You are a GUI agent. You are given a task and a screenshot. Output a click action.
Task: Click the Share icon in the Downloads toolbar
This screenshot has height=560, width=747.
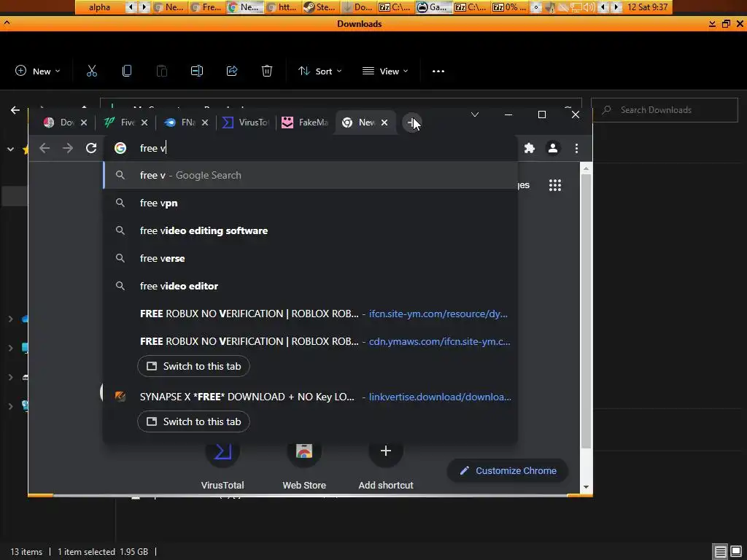(232, 71)
